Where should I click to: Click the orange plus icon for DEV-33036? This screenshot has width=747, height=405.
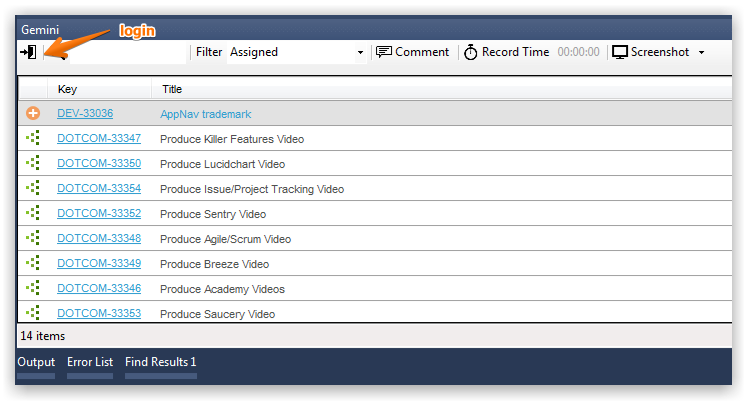pos(33,113)
